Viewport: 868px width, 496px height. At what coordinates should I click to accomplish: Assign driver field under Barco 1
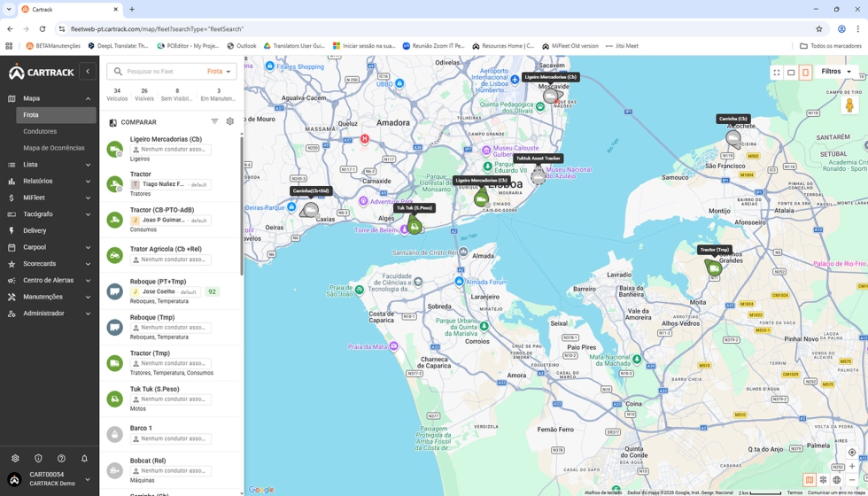pos(170,439)
